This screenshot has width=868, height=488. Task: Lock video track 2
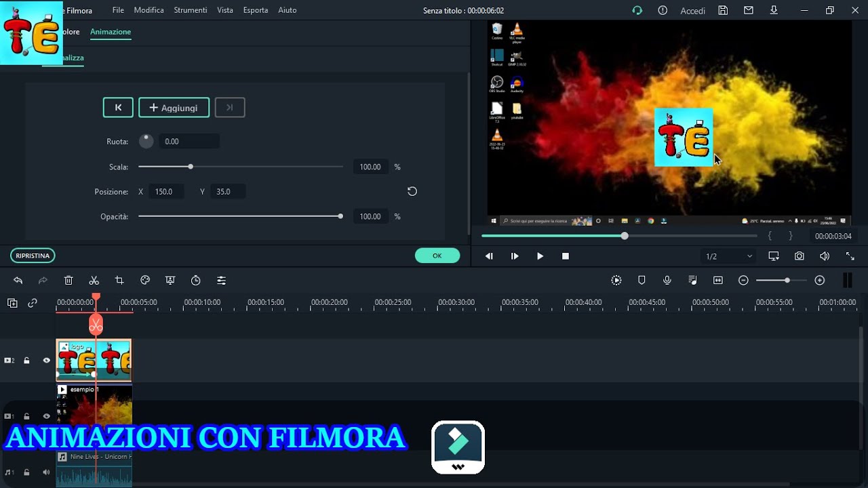(x=26, y=361)
